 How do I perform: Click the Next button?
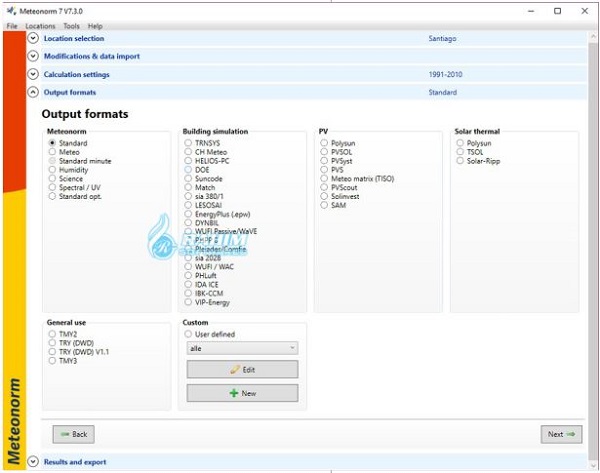tap(561, 434)
